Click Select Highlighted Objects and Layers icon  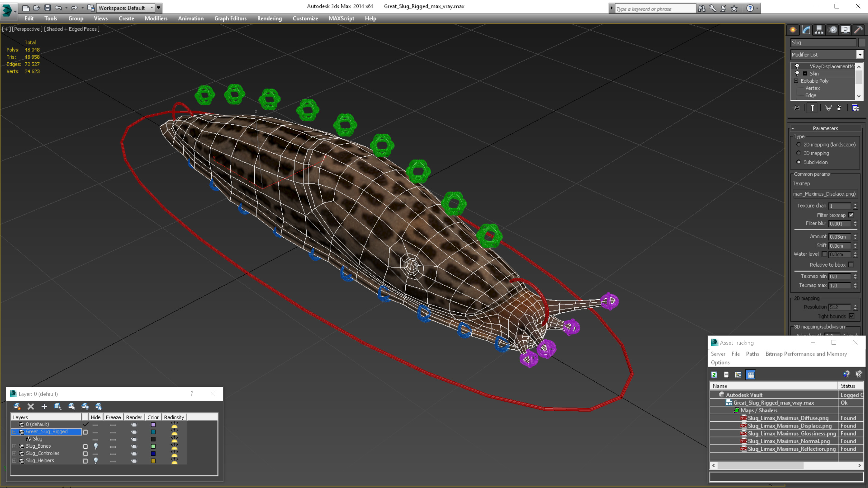click(x=58, y=406)
